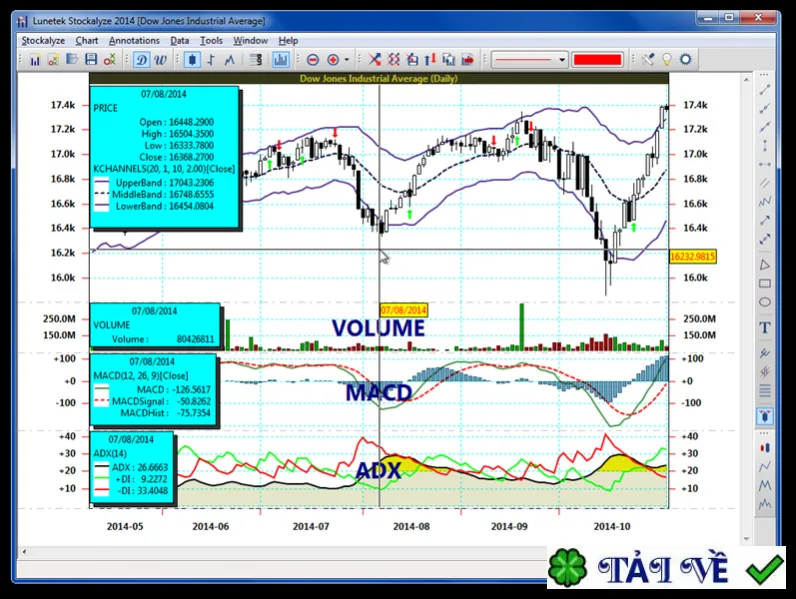Click the Volume : 80426811 value
The width and height of the screenshot is (796, 599).
pos(195,339)
